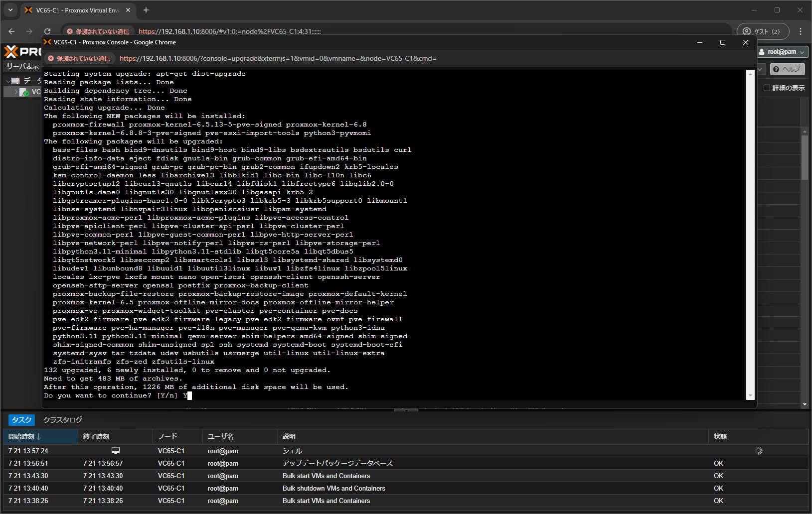Click the console window URL field
This screenshot has height=514, width=812.
coord(278,58)
